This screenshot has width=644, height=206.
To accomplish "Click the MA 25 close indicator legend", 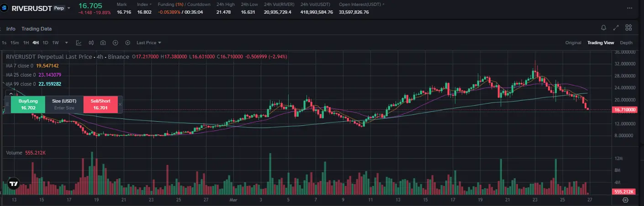I will tap(33, 75).
